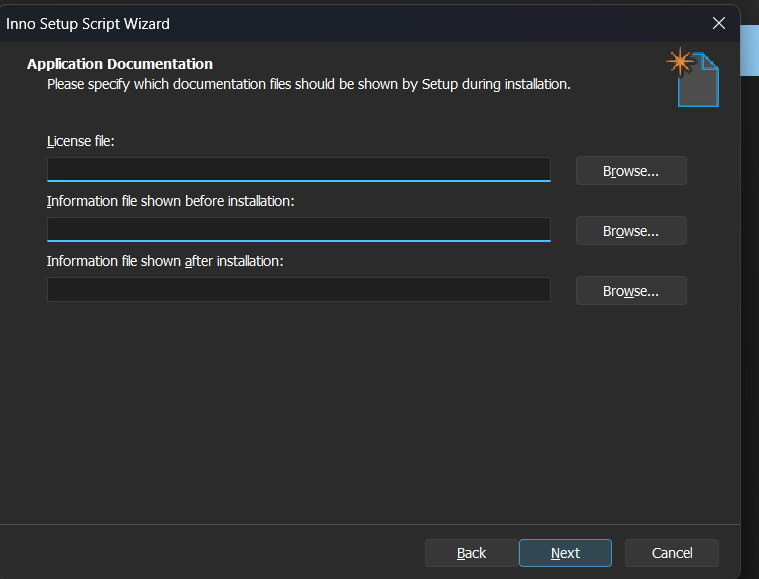Click 'Information file shown after installation:' label
The width and height of the screenshot is (759, 579).
165,261
